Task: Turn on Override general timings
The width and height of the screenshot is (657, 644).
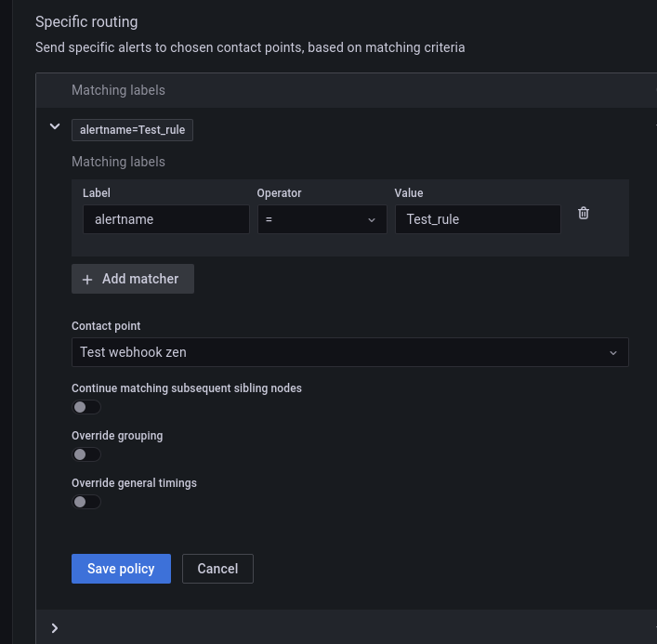Action: click(86, 502)
